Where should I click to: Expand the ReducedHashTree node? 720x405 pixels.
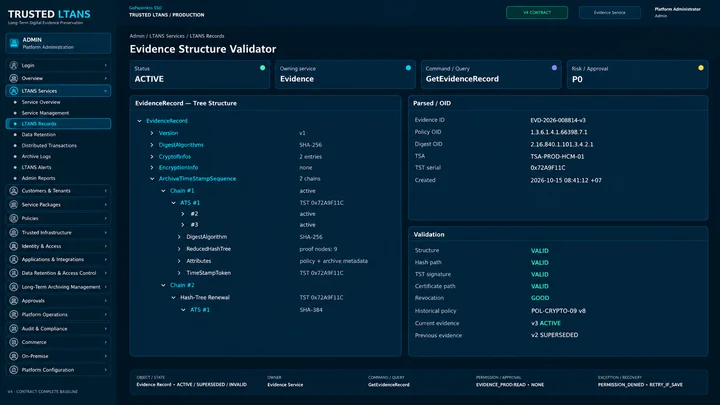pos(179,249)
